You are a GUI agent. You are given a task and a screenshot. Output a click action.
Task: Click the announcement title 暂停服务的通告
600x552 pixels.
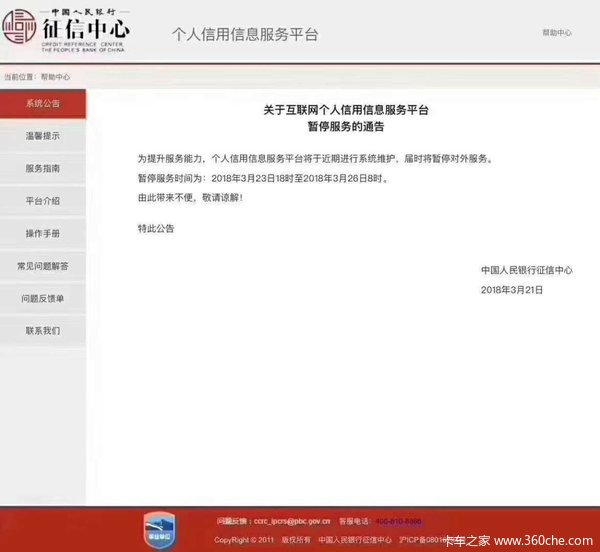[345, 128]
